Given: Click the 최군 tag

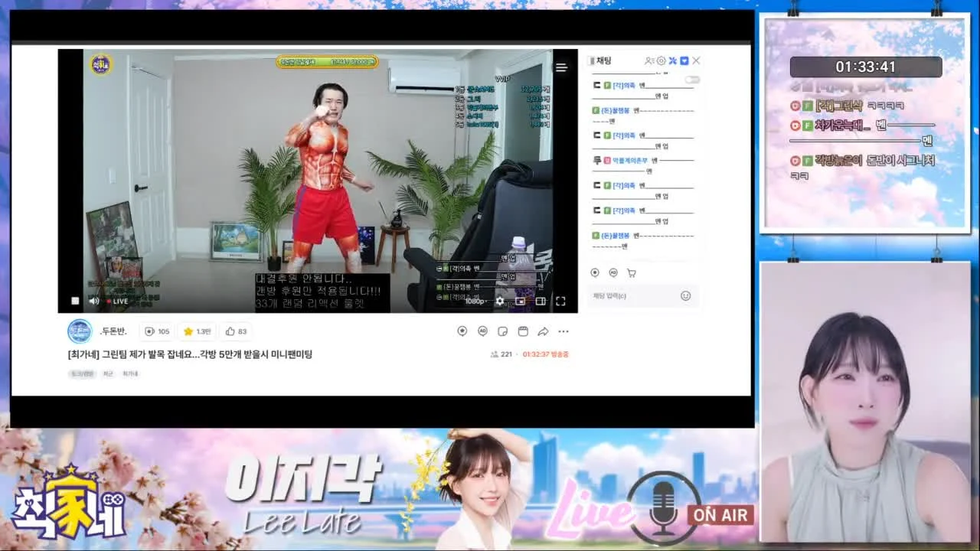Looking at the screenshot, I should [108, 373].
